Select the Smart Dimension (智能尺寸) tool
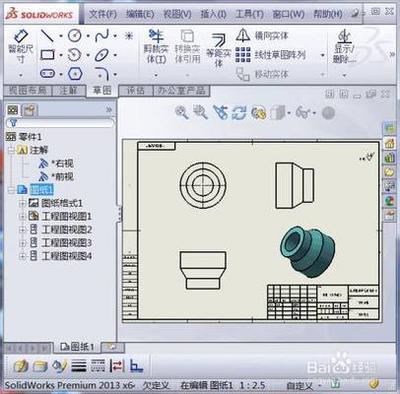Image resolution: width=400 pixels, height=394 pixels. tap(21, 46)
